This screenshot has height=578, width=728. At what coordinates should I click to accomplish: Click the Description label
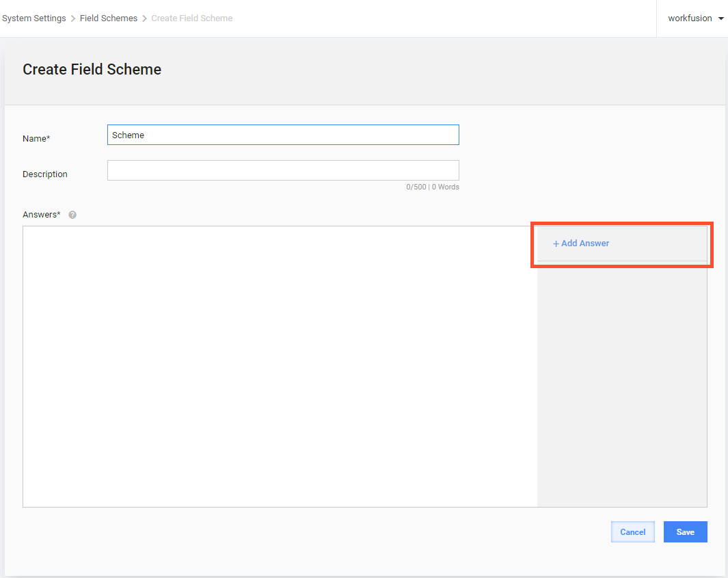(45, 174)
